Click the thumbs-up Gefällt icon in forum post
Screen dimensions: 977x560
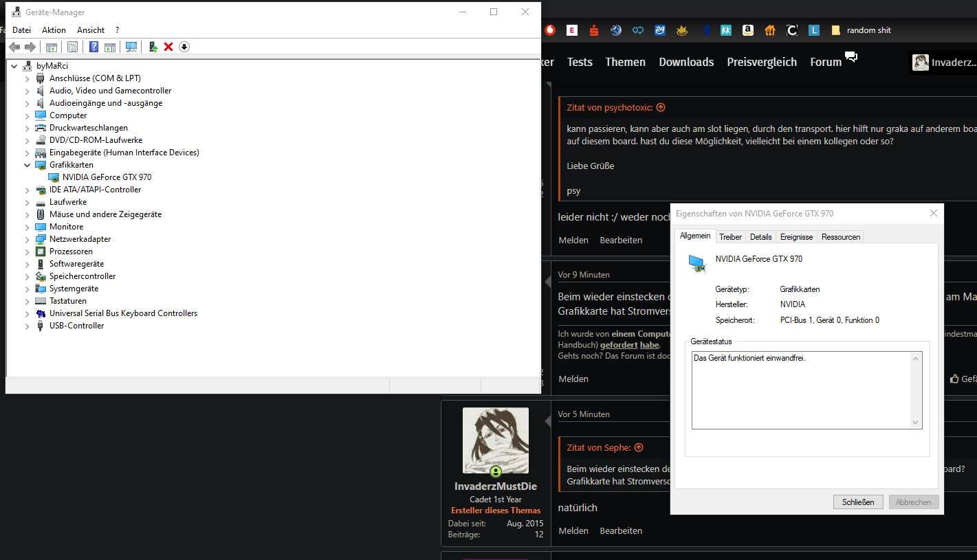click(954, 379)
